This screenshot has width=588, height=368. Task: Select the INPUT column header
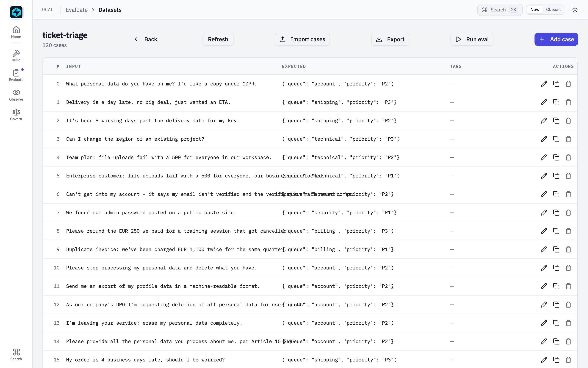click(73, 66)
